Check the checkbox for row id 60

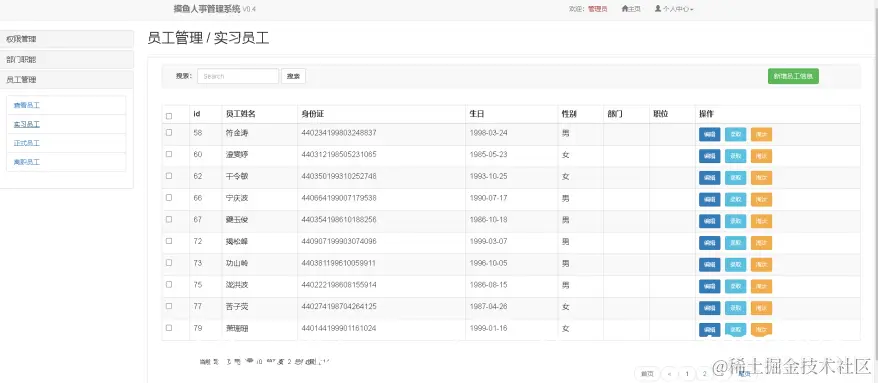pyautogui.click(x=169, y=154)
